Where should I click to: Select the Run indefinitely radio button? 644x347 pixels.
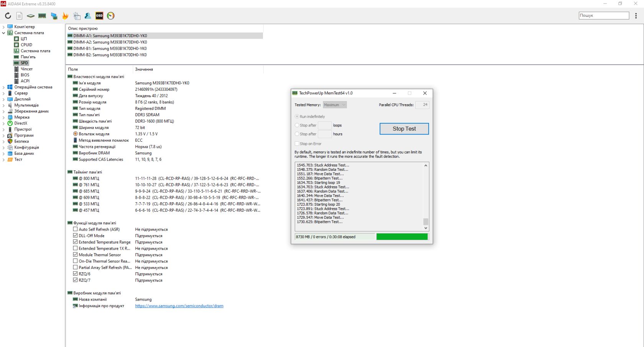click(297, 116)
